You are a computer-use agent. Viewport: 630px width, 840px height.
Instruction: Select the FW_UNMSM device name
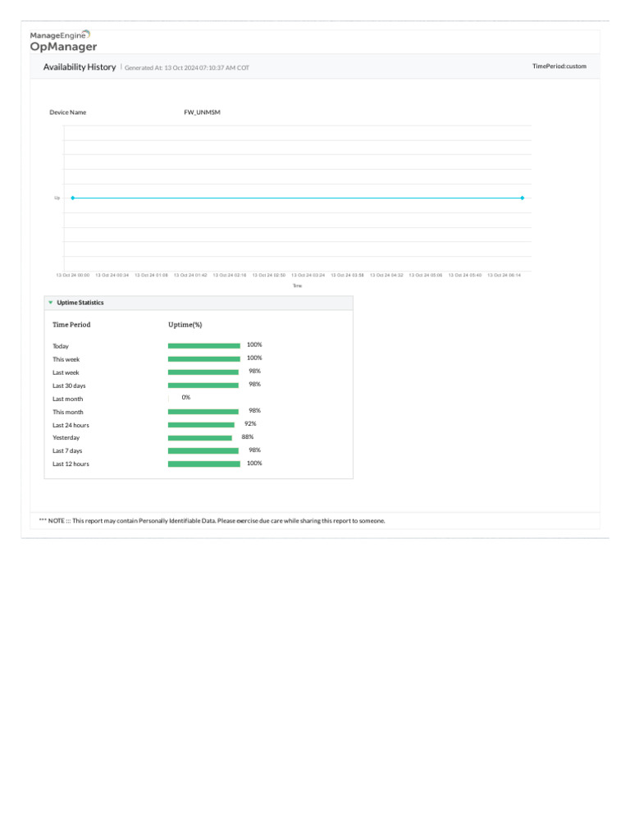pyautogui.click(x=202, y=112)
